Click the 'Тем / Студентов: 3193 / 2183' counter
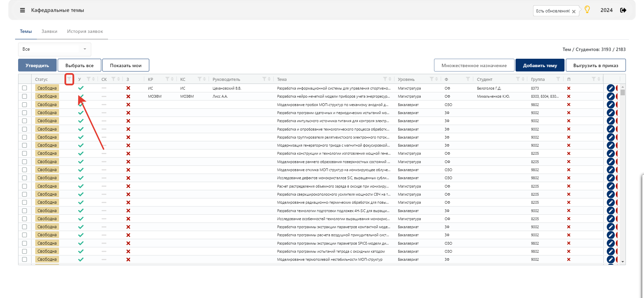 [594, 49]
